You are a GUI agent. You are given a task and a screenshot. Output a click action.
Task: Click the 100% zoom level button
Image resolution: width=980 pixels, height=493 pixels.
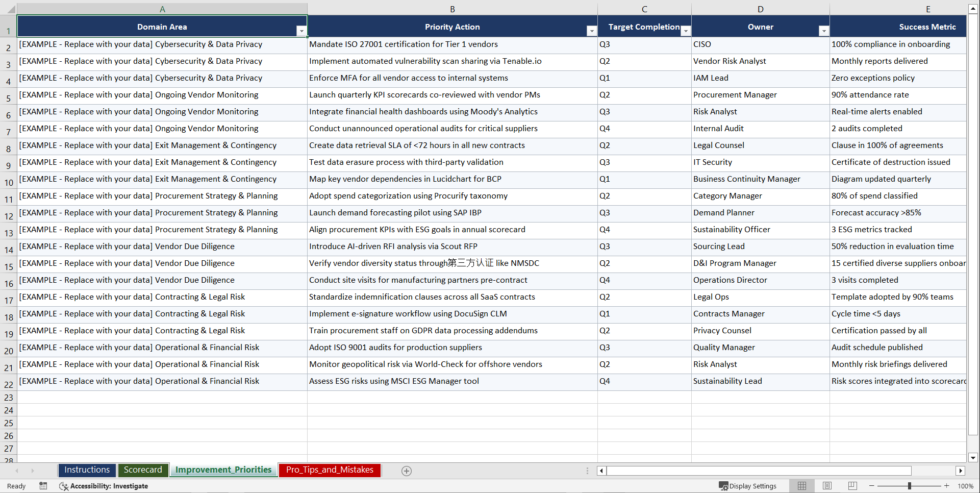tap(965, 486)
